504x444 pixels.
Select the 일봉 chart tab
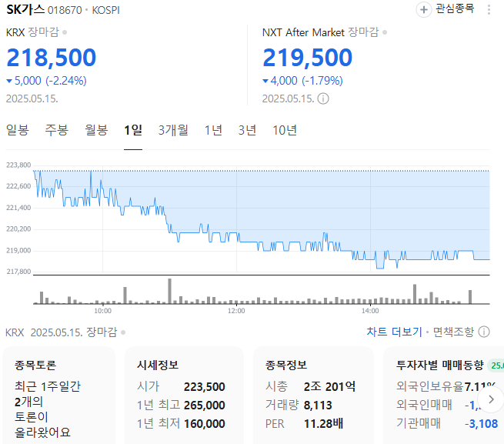[x=18, y=130]
